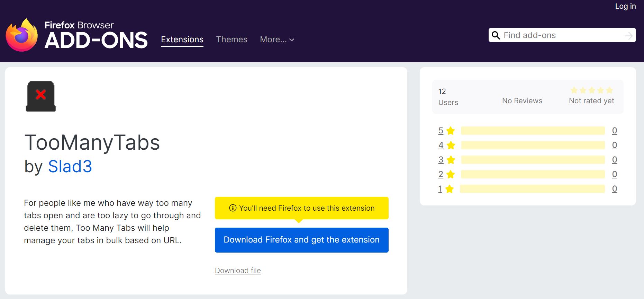Click Log in link
This screenshot has height=299, width=644.
tap(625, 6)
